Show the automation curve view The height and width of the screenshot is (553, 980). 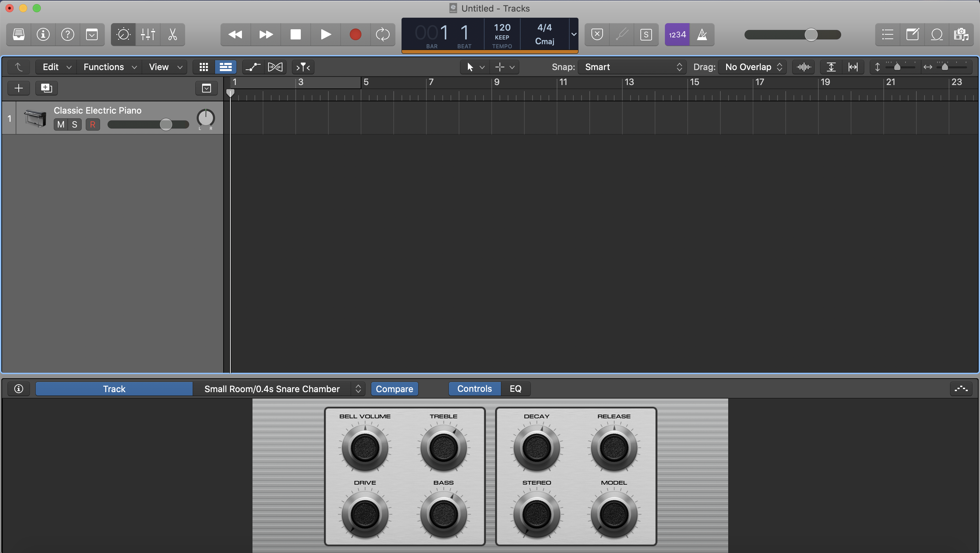click(252, 67)
